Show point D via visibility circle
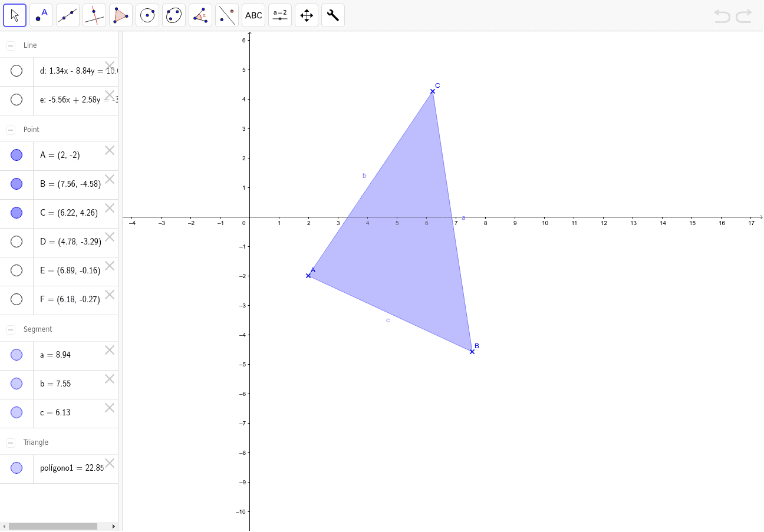 point(17,242)
